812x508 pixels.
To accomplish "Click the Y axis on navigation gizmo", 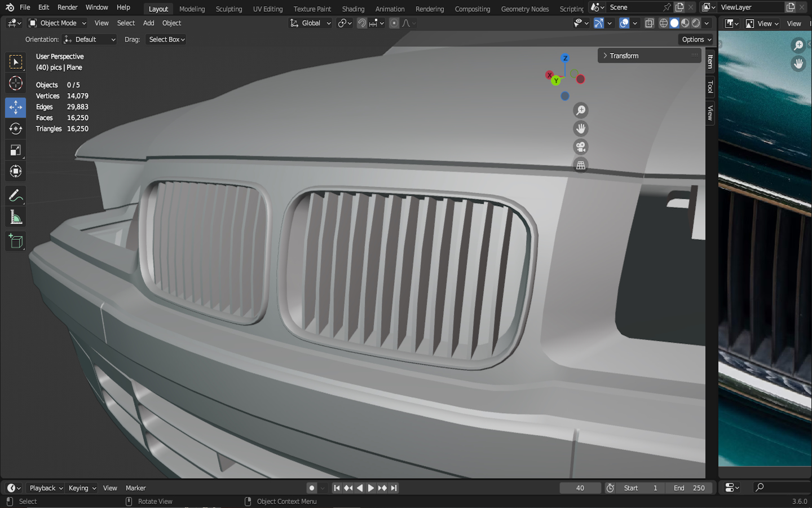I will 556,81.
